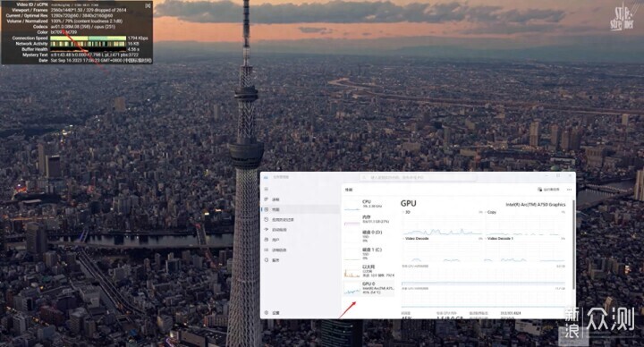The height and width of the screenshot is (347, 644).
Task: Close the stats for nerds overlay
Action: pyautogui.click(x=148, y=5)
